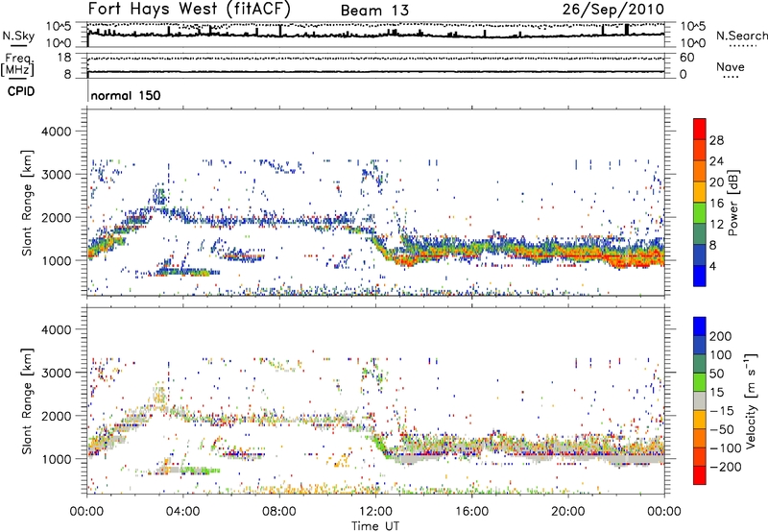Click the 'normal 150' CPID text
Image resolution: width=768 pixels, height=532 pixels.
126,95
